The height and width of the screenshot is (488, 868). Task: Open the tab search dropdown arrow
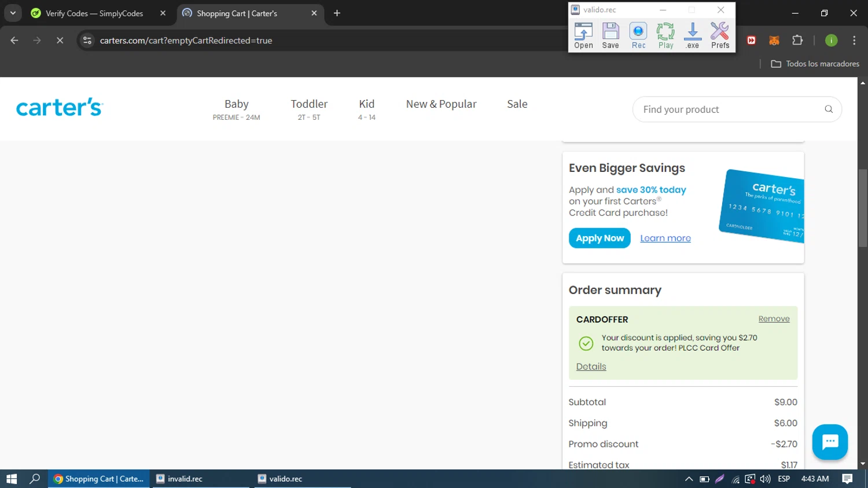coord(13,13)
